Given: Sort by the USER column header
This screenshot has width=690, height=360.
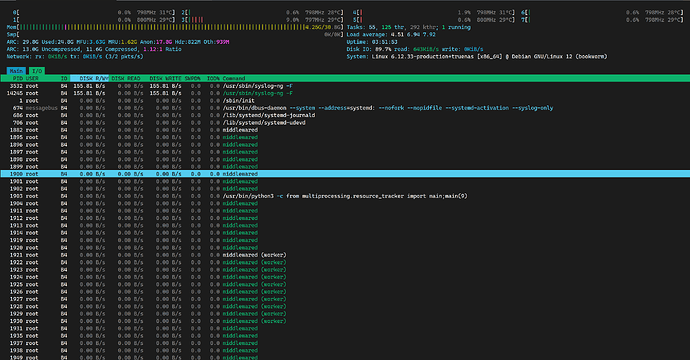Looking at the screenshot, I should tap(32, 78).
